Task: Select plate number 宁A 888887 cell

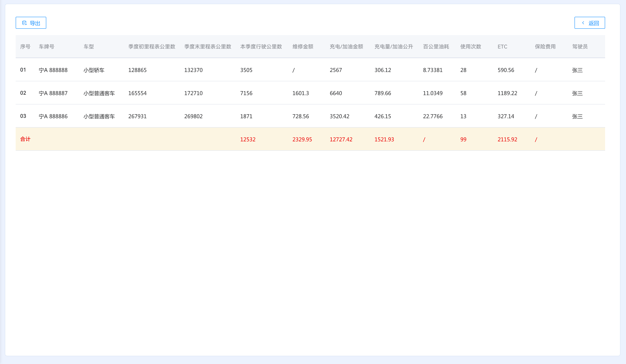Action: click(53, 93)
